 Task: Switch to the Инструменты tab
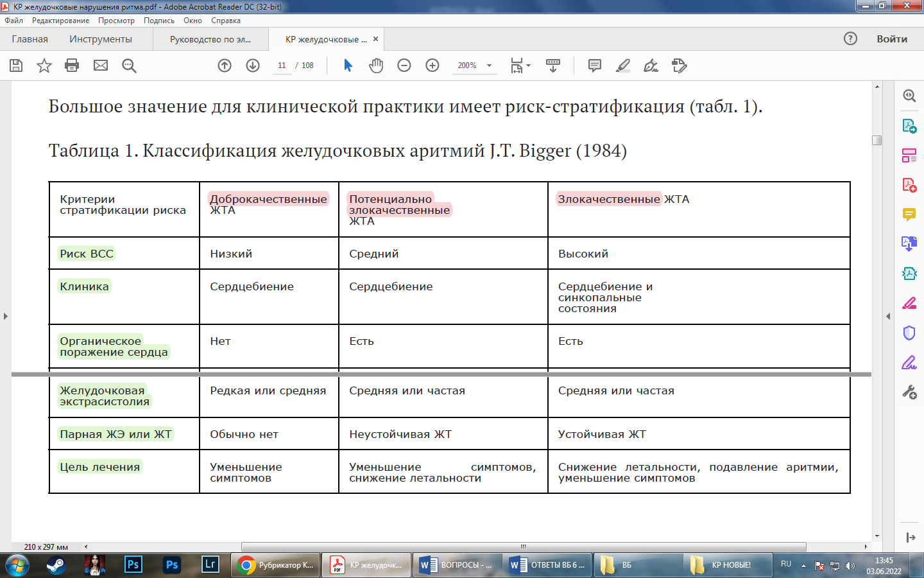pyautogui.click(x=101, y=39)
